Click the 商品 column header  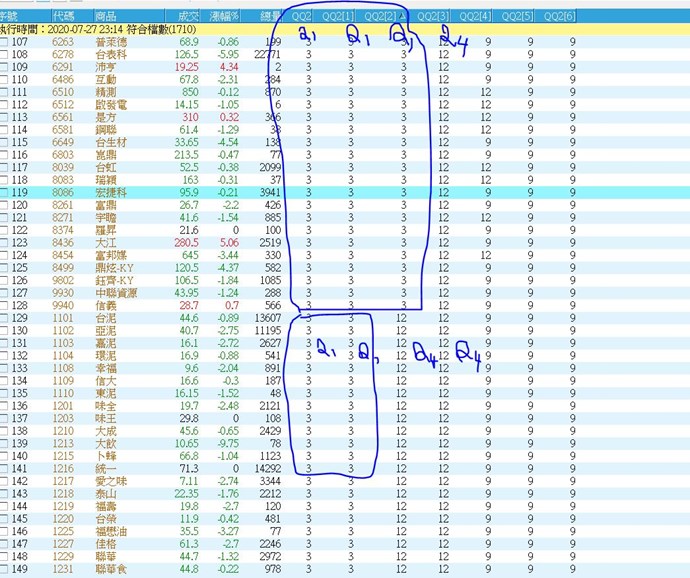click(x=105, y=17)
